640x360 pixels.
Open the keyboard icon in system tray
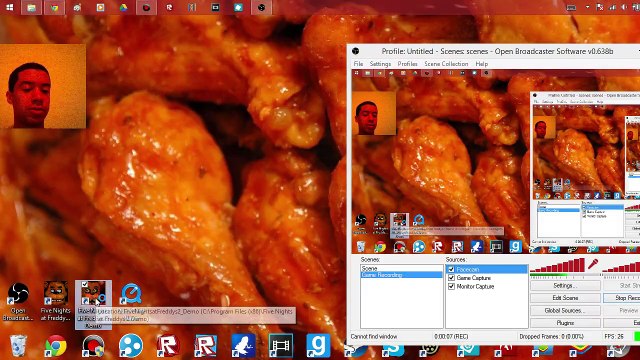coord(571,7)
